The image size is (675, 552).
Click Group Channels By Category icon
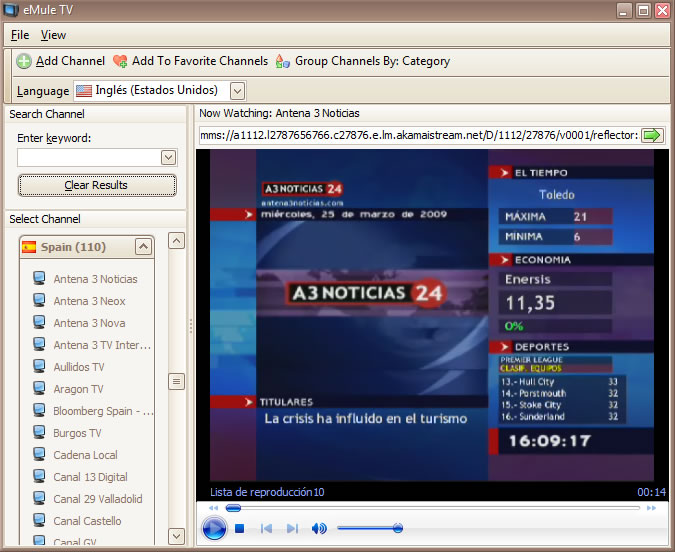tap(283, 61)
